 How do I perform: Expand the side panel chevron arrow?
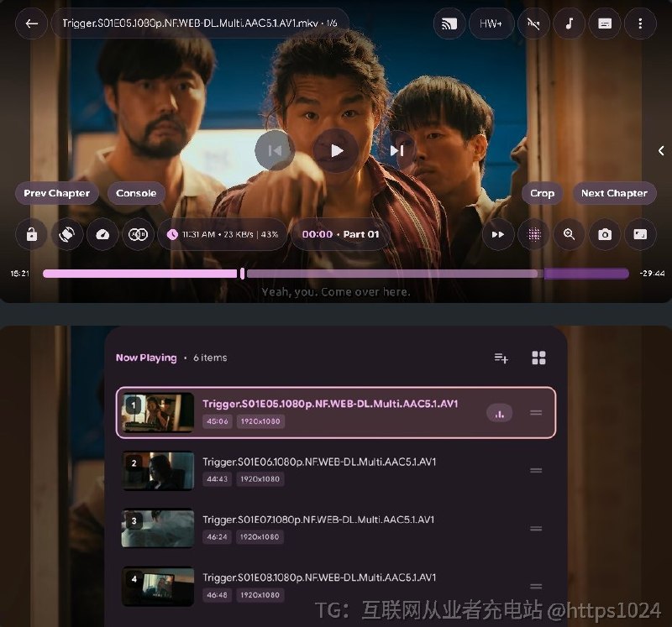[x=661, y=150]
